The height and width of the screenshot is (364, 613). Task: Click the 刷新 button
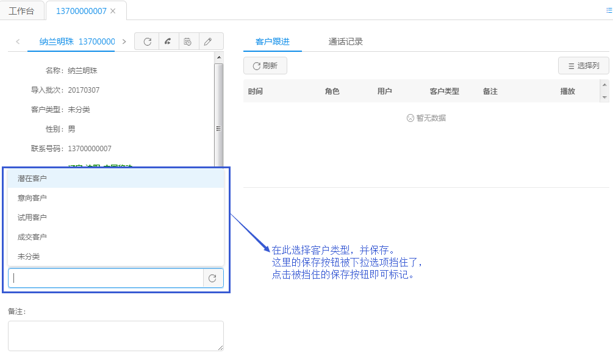[265, 66]
